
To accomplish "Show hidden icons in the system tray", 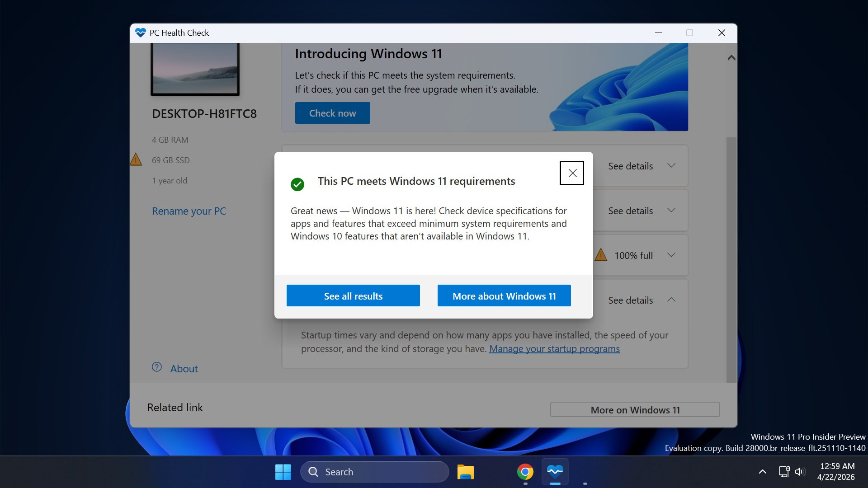I will [762, 471].
